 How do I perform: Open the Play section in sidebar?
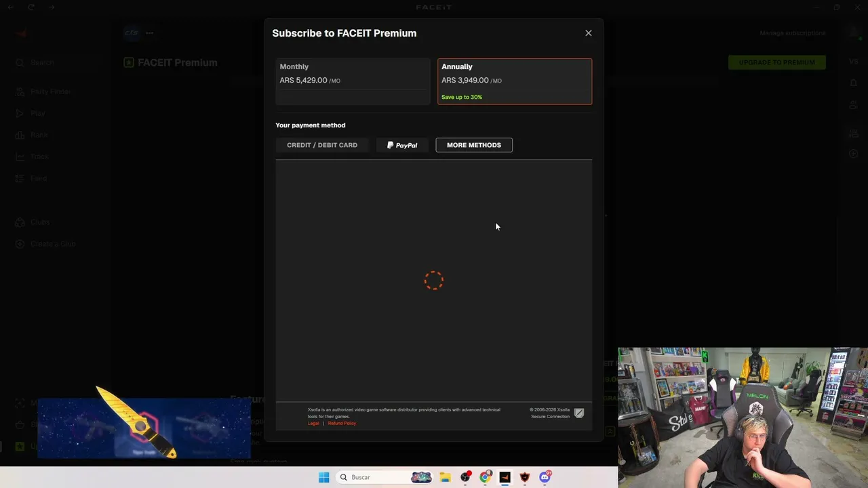tap(31, 113)
